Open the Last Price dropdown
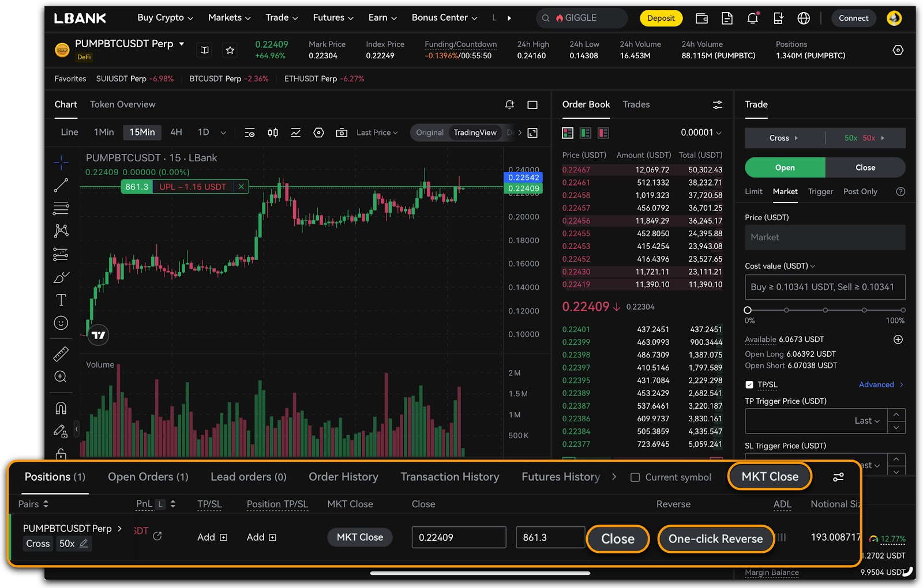This screenshot has width=923, height=588. pos(377,133)
